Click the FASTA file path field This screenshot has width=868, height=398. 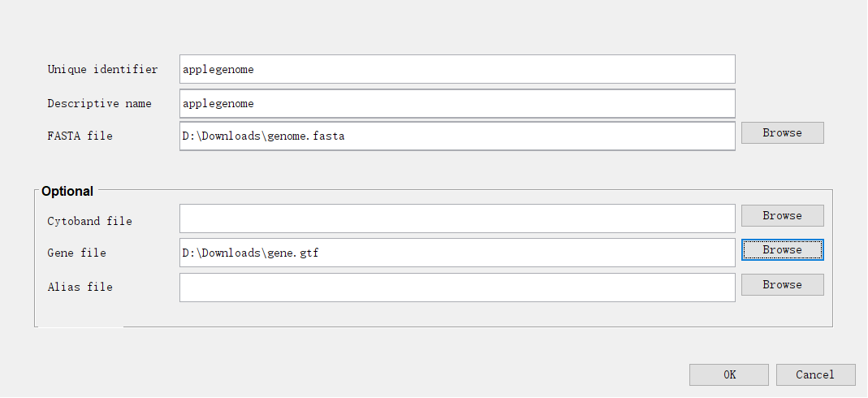[457, 136]
